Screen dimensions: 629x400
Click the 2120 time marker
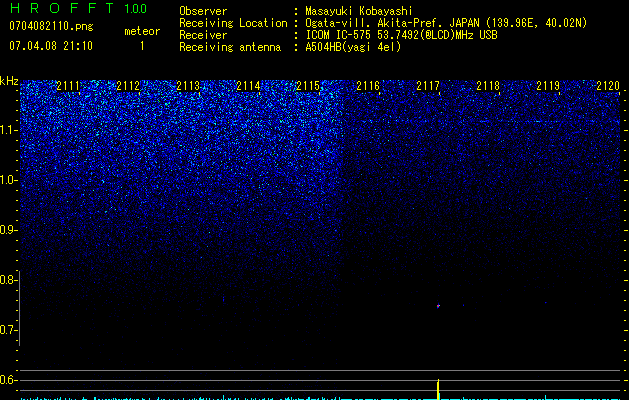coord(608,86)
